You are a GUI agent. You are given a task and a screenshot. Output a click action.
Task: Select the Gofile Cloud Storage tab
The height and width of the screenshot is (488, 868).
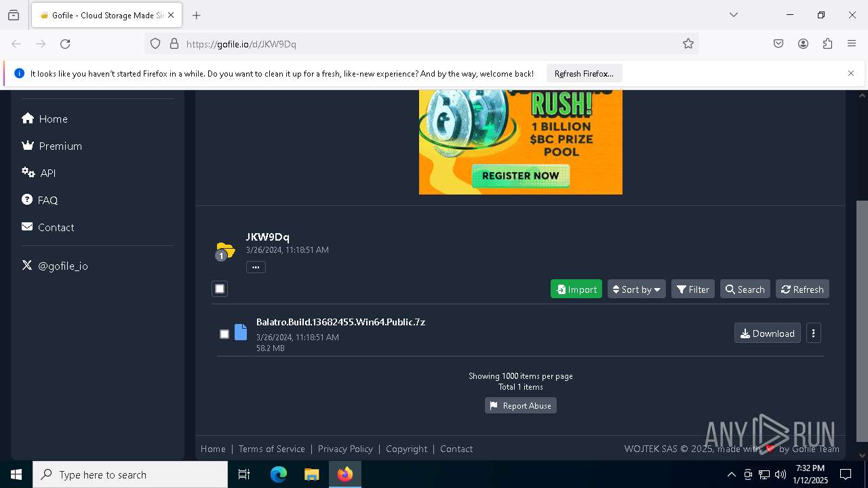(105, 15)
